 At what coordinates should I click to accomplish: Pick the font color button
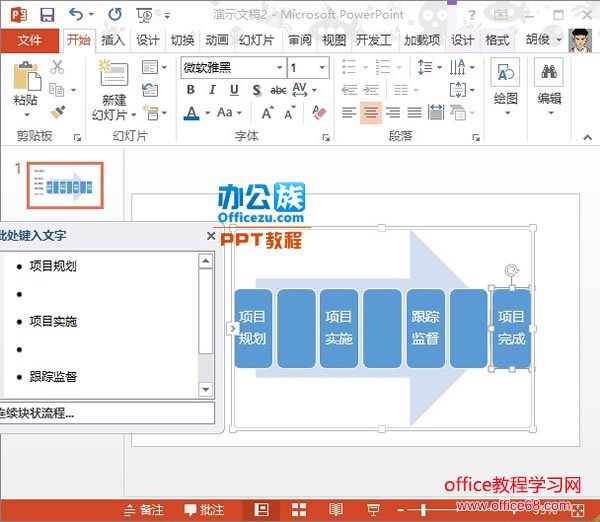[x=192, y=113]
